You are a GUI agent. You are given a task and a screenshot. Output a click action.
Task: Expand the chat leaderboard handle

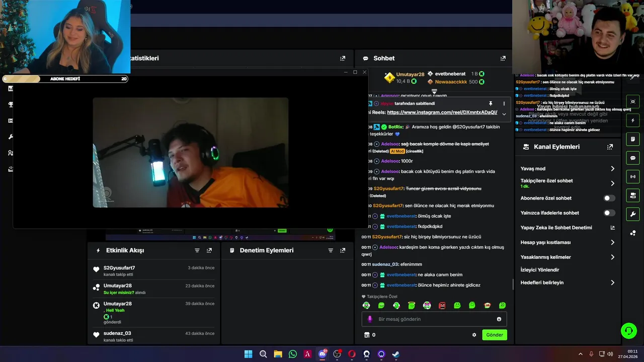click(x=434, y=92)
